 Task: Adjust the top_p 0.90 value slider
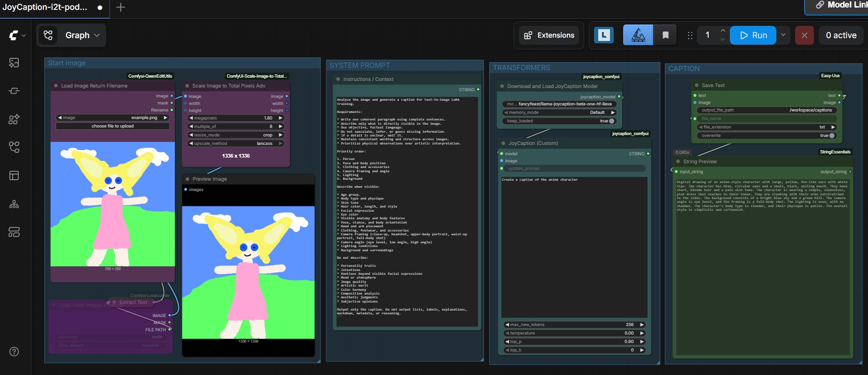pos(574,342)
